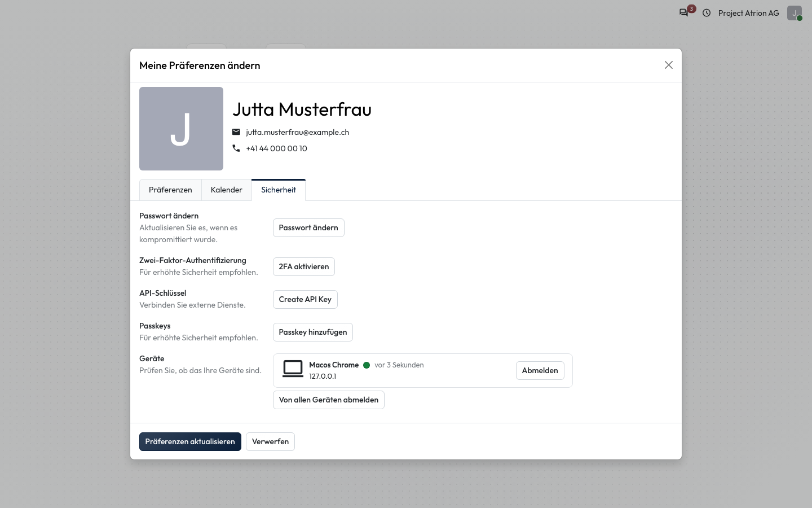
Task: Click the clock time-tracking icon
Action: pyautogui.click(x=707, y=13)
